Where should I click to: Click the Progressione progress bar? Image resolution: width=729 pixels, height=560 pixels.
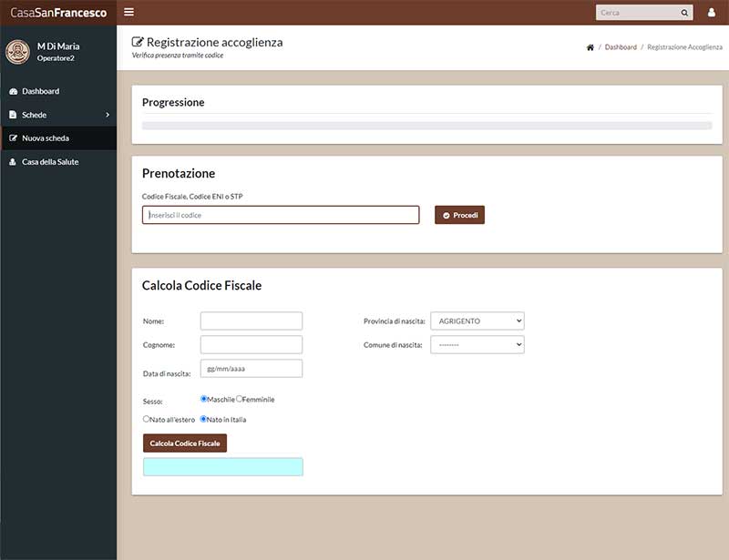point(426,126)
